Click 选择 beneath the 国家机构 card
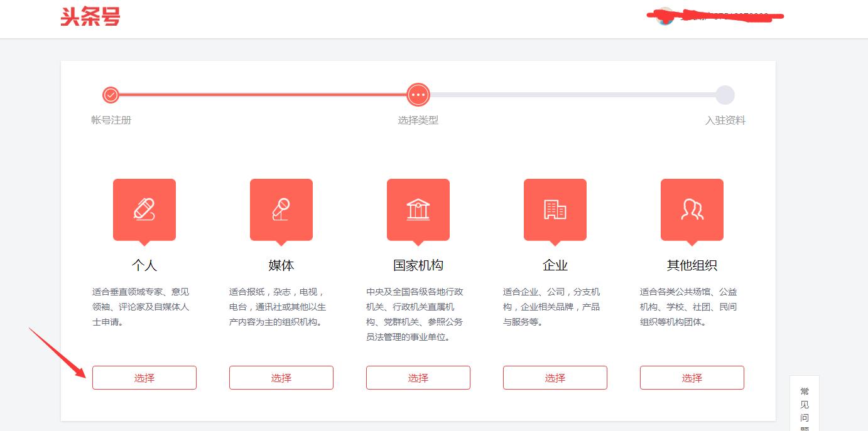Viewport: 868px width, 431px height. point(418,377)
